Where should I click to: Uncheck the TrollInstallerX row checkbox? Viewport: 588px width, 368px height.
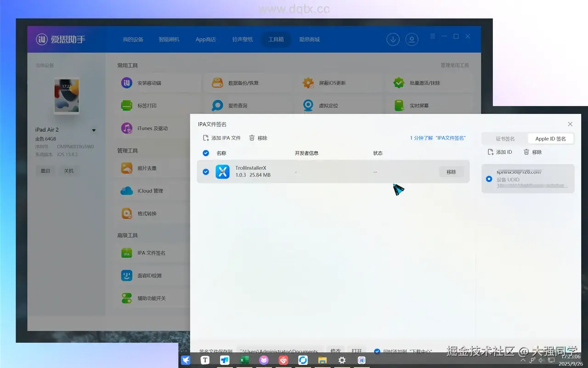(x=206, y=172)
